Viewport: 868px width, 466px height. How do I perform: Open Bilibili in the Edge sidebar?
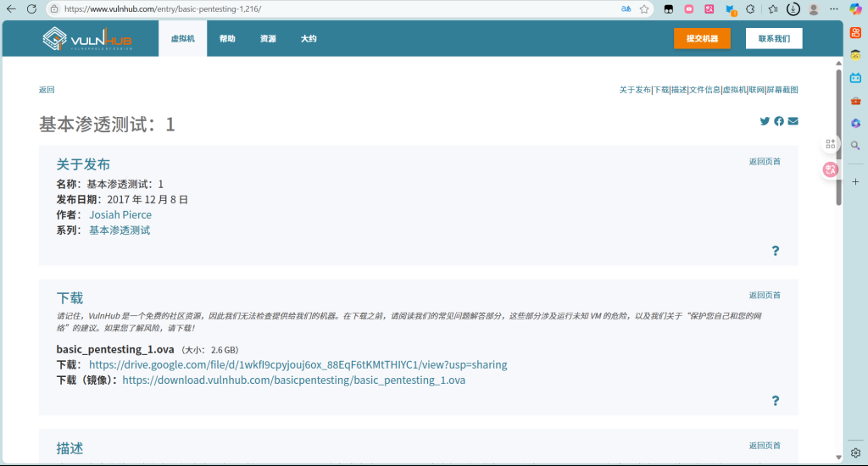[x=855, y=78]
